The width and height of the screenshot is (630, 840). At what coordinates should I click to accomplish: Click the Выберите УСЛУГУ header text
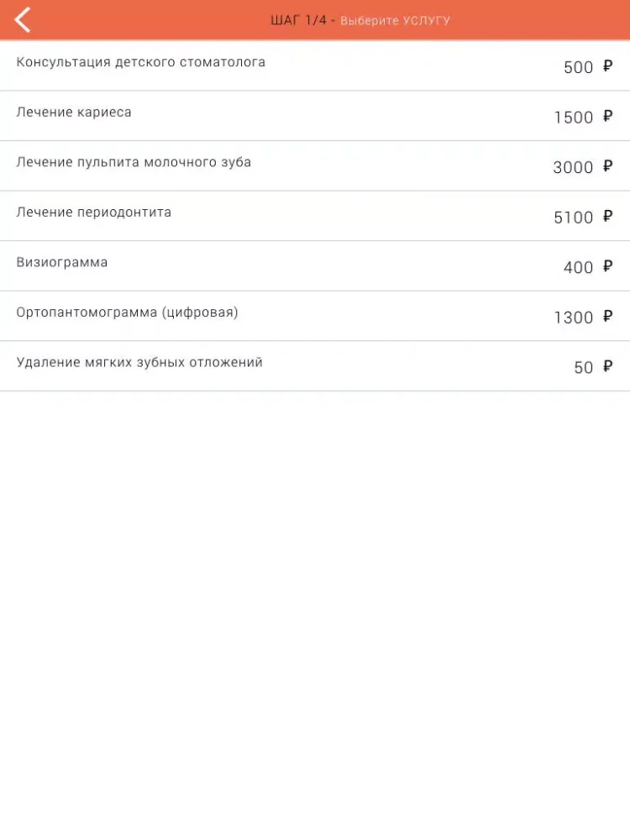(396, 21)
